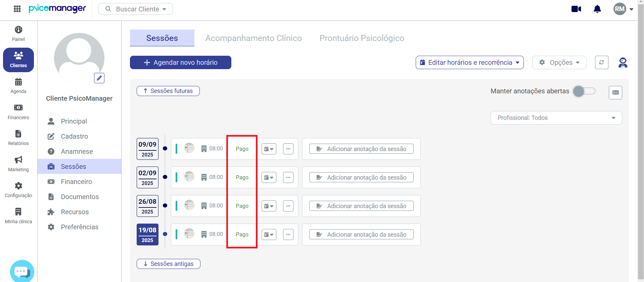The width and height of the screenshot is (644, 282).
Task: Switch to Acompanhamento Clínico tab
Action: click(x=254, y=38)
